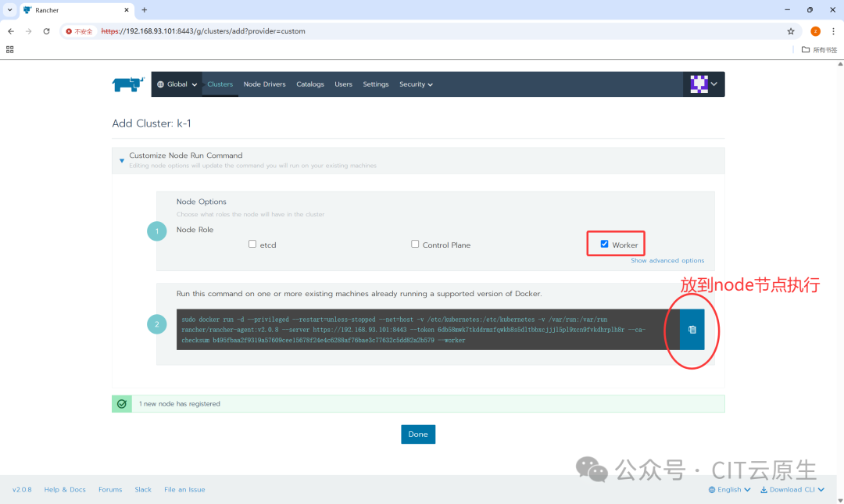Open the Slack link
Screen dimensions: 844x504
tap(143, 489)
